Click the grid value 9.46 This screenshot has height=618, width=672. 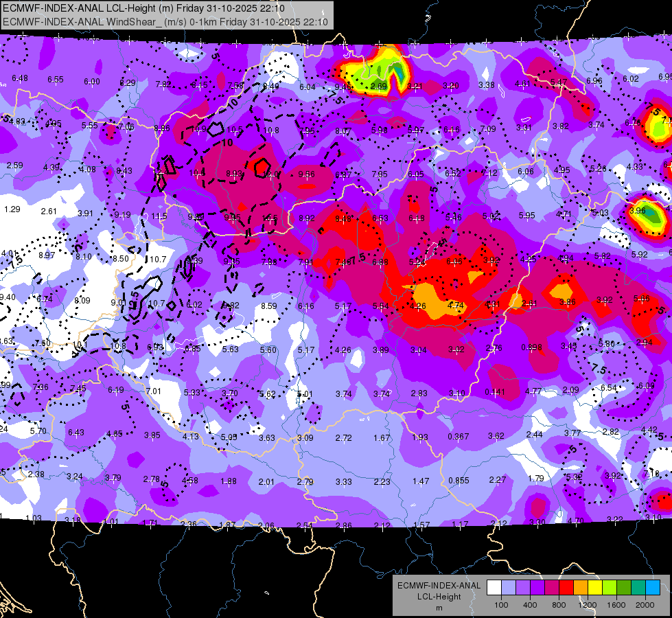point(343,87)
